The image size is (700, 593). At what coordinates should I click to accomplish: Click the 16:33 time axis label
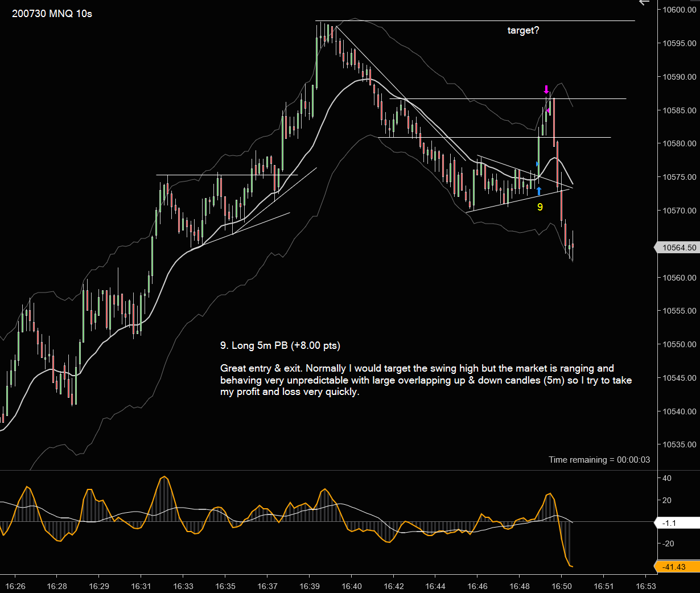183,586
